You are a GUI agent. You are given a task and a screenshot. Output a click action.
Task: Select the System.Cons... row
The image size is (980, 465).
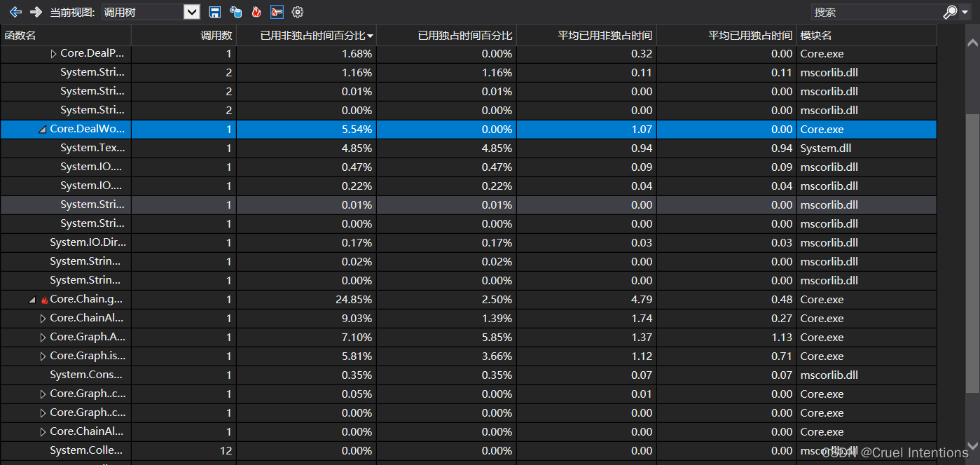pos(468,375)
